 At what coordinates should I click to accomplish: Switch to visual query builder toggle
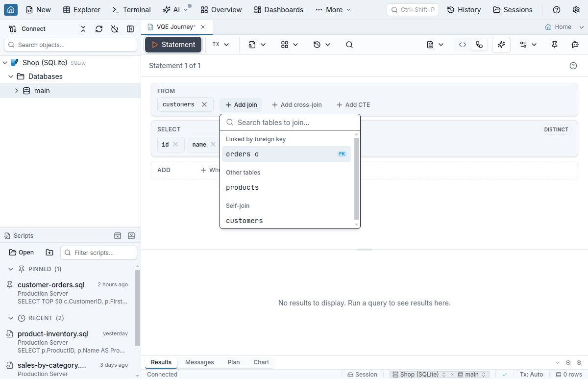coord(479,45)
